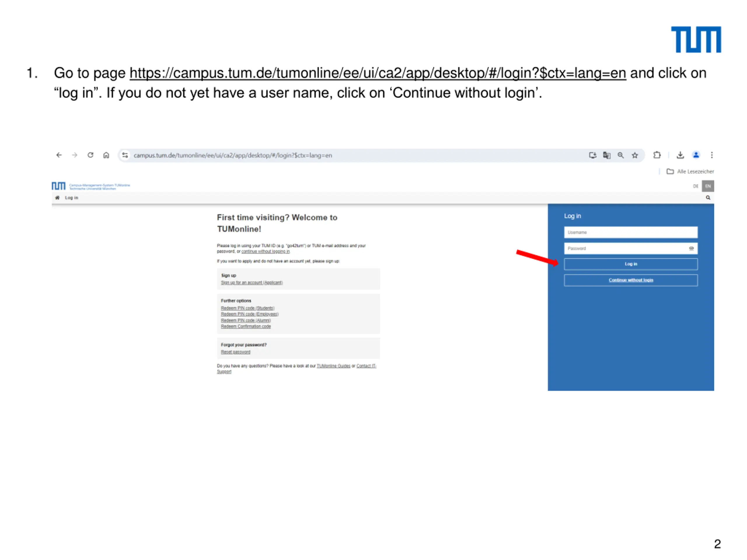The image size is (747, 560).
Task: Click the browser back arrow
Action: 59,155
